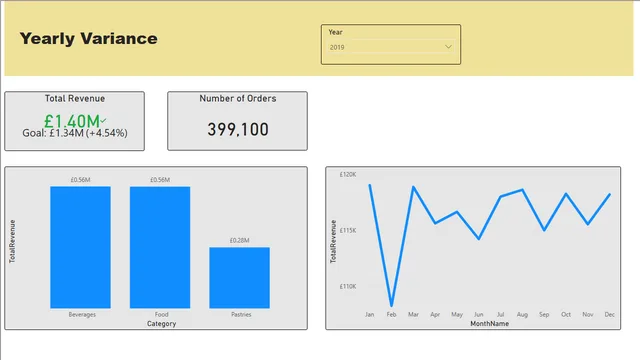Select the Total Revenue KPI card title
The width and height of the screenshot is (640, 360).
75,98
